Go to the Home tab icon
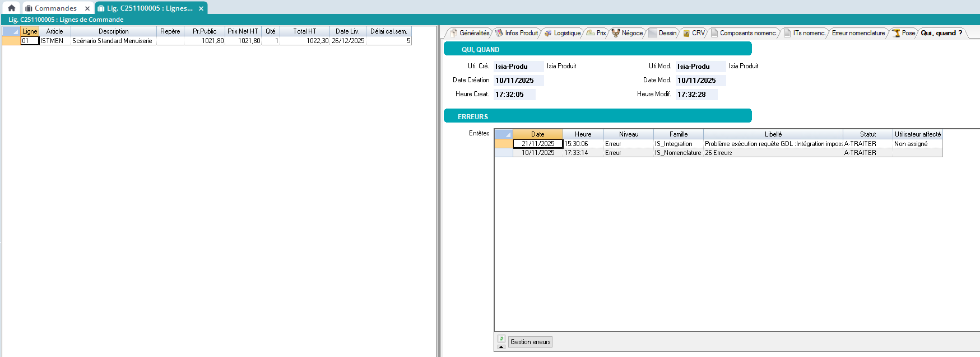Viewport: 980px width, 357px height. coord(11,8)
